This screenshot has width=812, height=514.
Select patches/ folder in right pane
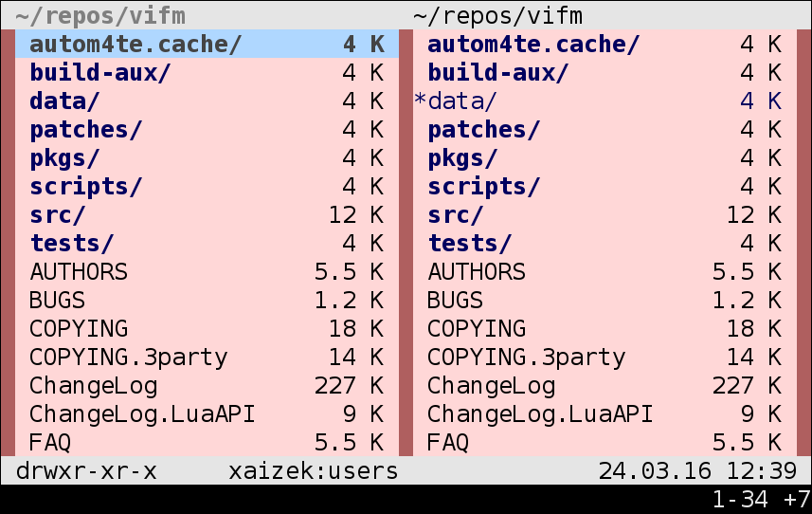pyautogui.click(x=604, y=129)
